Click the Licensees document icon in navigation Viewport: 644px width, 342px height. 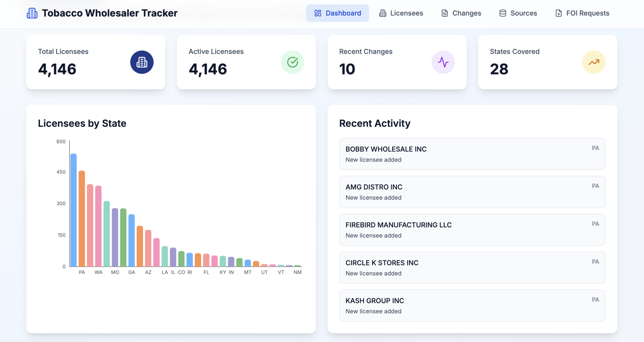pos(382,13)
